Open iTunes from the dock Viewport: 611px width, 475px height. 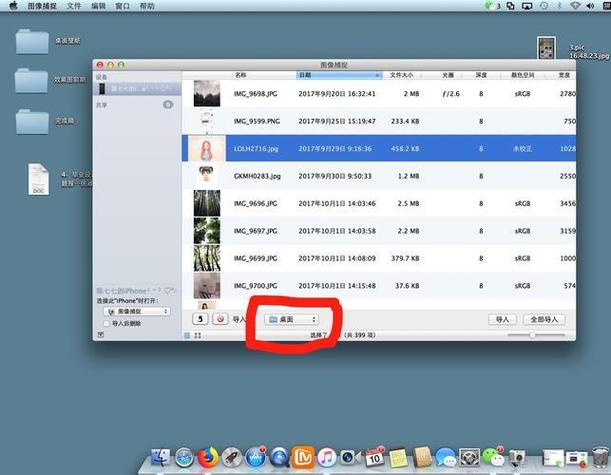coord(327,460)
